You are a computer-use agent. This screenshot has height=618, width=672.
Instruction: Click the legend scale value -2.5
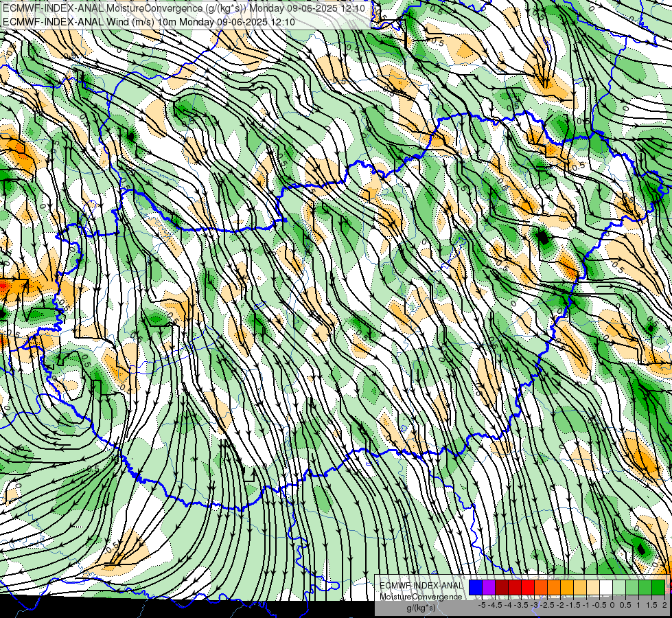click(x=547, y=605)
